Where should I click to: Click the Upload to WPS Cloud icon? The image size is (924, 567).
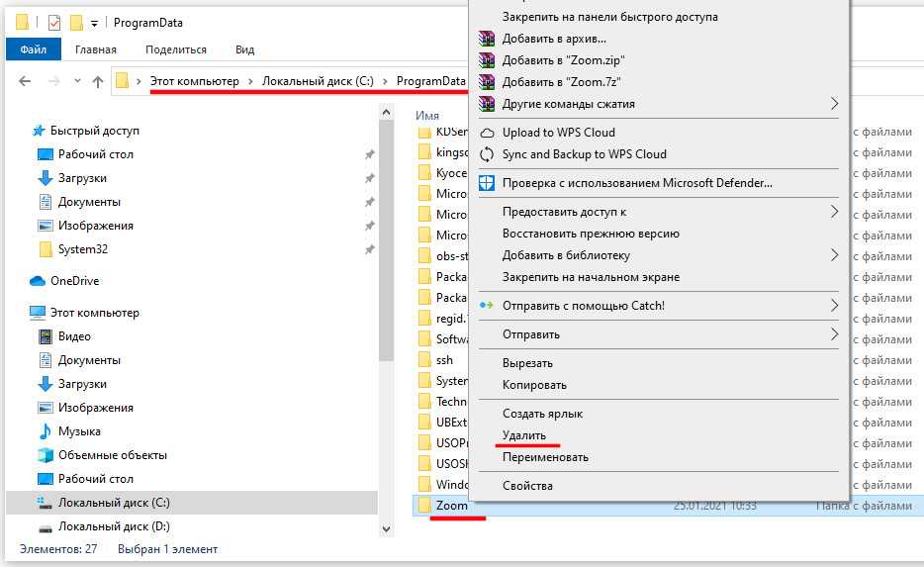486,133
